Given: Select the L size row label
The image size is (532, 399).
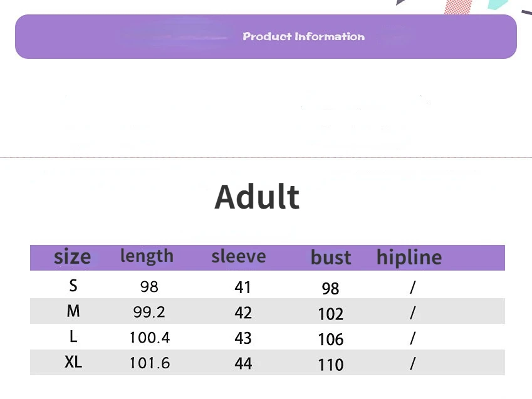Looking at the screenshot, I should tap(73, 337).
